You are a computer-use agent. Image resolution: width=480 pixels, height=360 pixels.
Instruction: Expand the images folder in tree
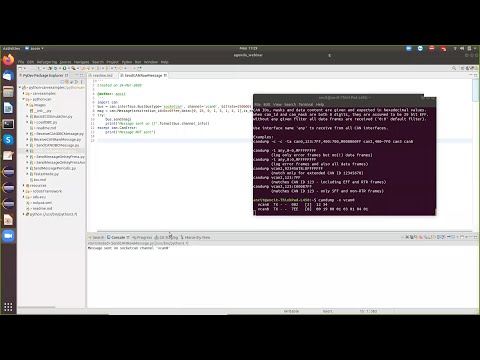tap(27, 105)
